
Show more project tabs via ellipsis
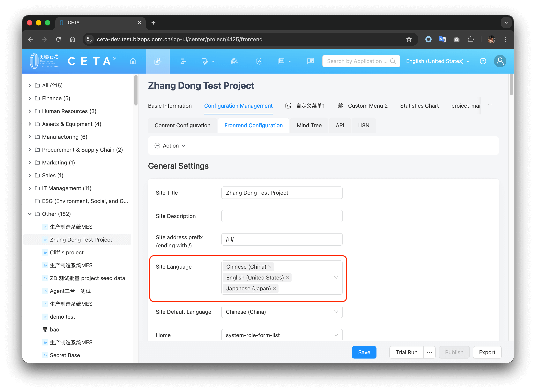490,104
